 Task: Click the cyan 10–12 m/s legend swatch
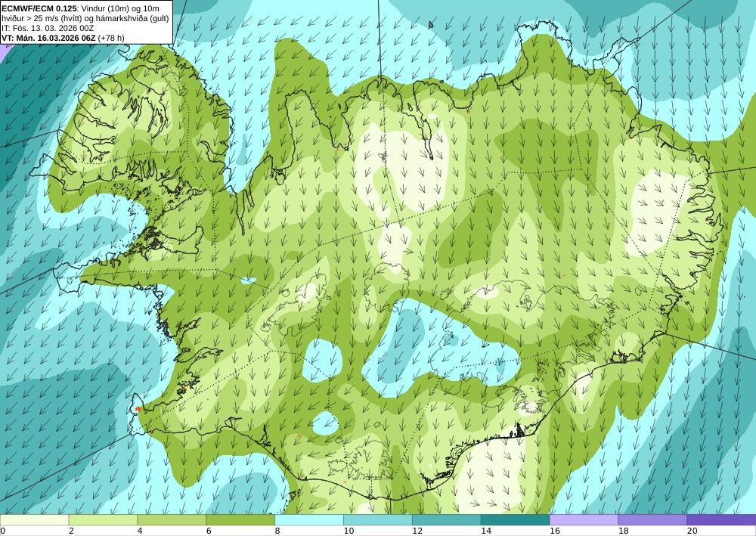377,519
